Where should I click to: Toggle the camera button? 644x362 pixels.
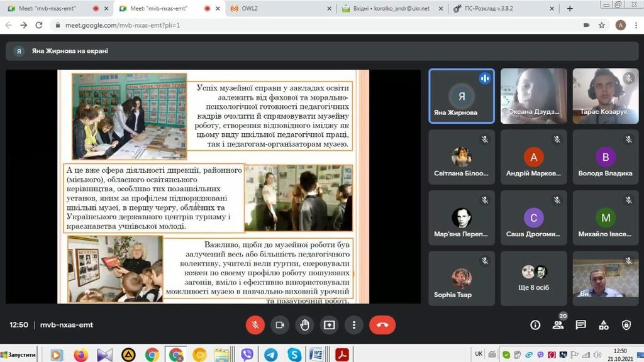(280, 325)
